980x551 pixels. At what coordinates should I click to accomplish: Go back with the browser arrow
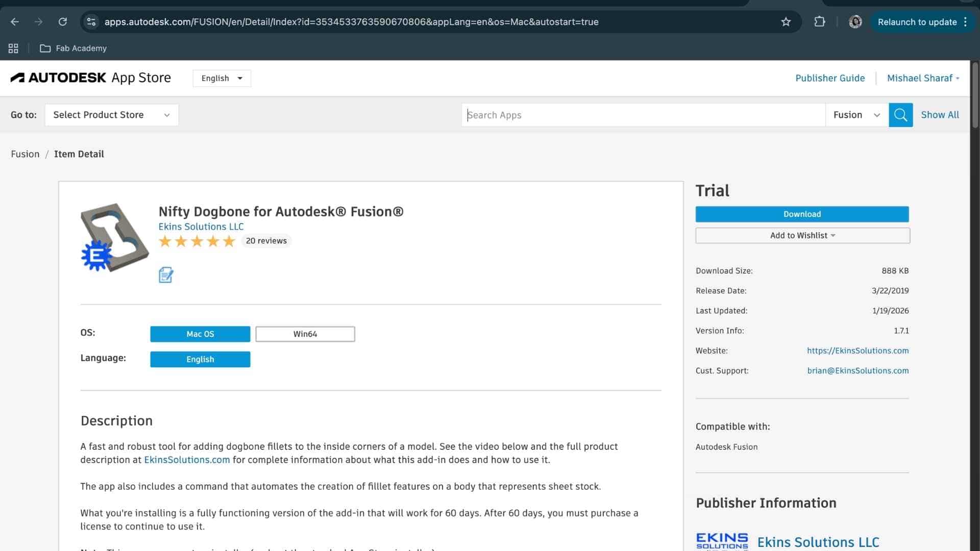tap(15, 22)
